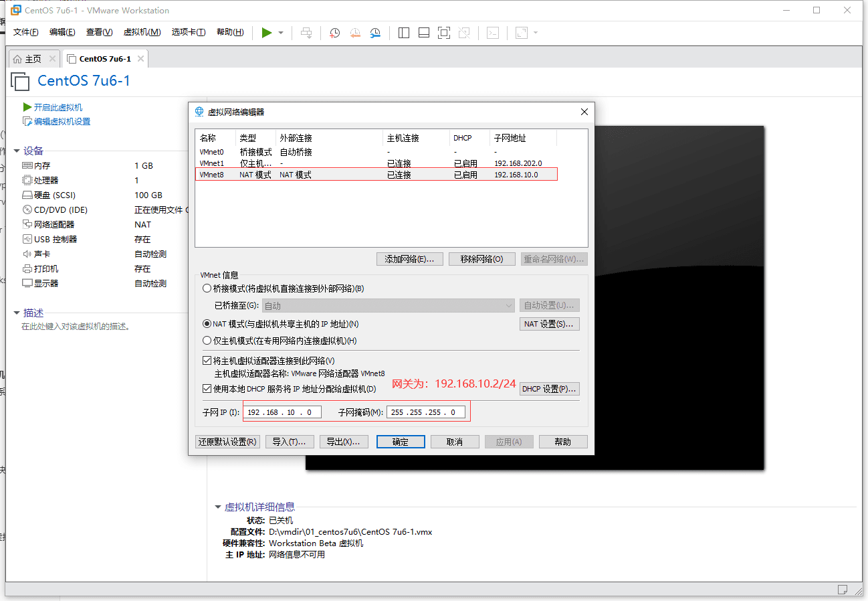Viewport: 868px width, 601px height.
Task: Collapse the 虚拟机详细信息 section
Action: pos(218,507)
